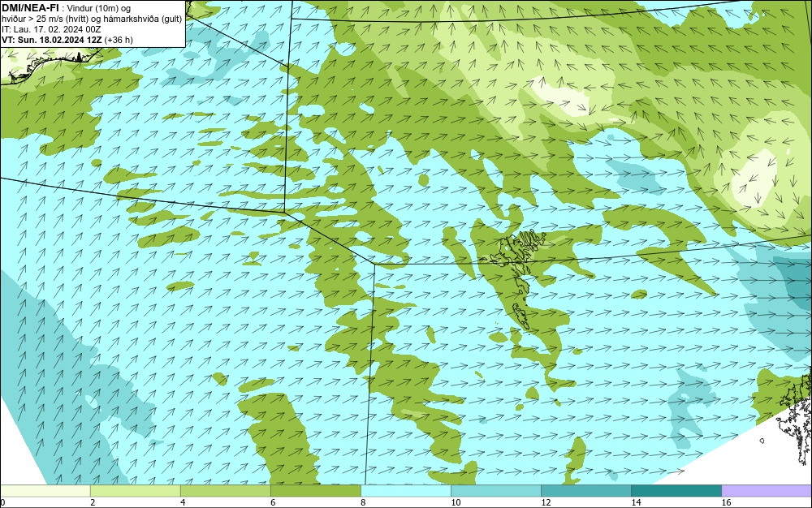Image resolution: width=812 pixels, height=508 pixels.
Task: Click the 'IT: Lau. 17. 02. 2024 00Z' text
Action: tap(51, 29)
